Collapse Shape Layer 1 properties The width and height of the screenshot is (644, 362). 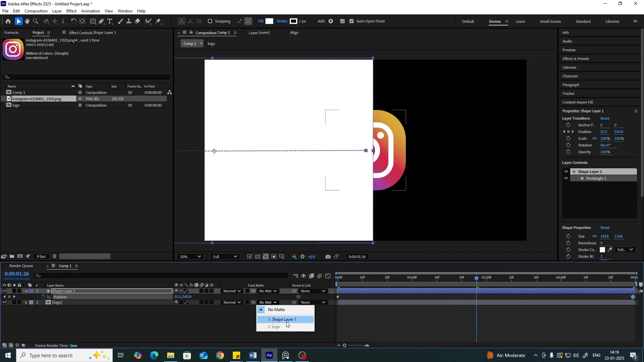(26, 291)
